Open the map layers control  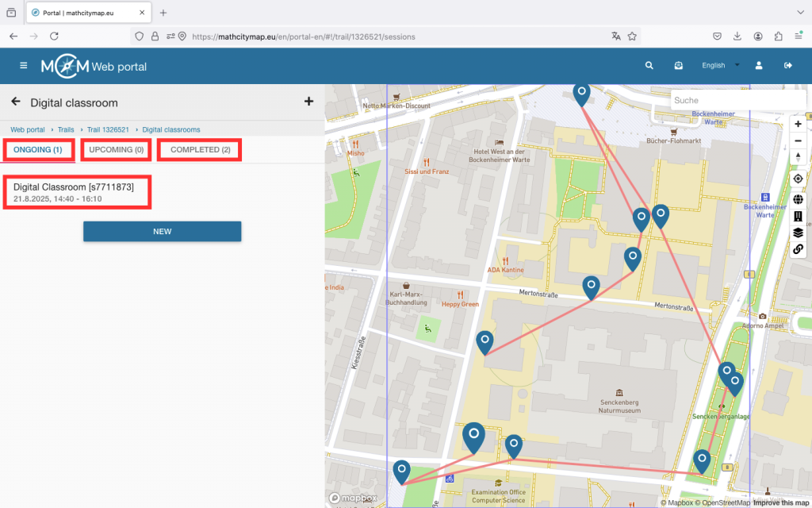(x=798, y=233)
